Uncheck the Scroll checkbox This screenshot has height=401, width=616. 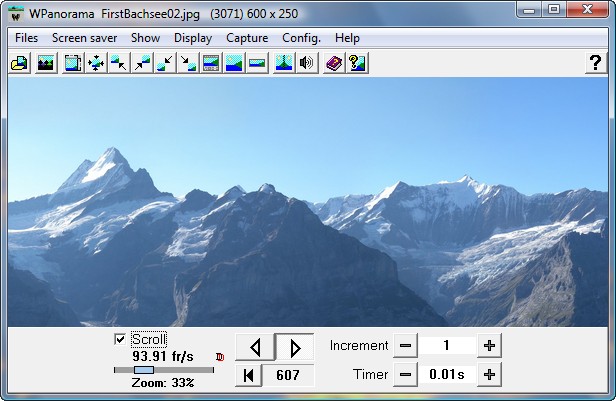(x=120, y=339)
